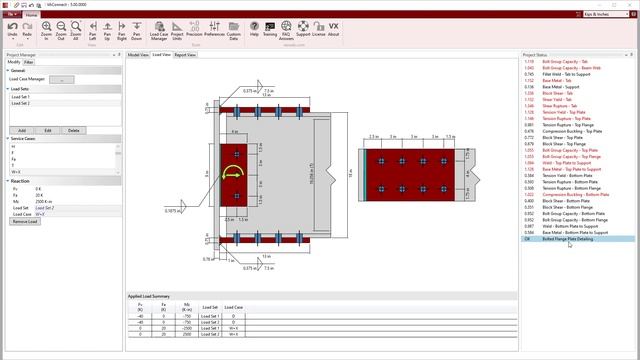The image size is (640, 360).
Task: Select Compression Buckling - Bottom Plate row
Action: 578,195
